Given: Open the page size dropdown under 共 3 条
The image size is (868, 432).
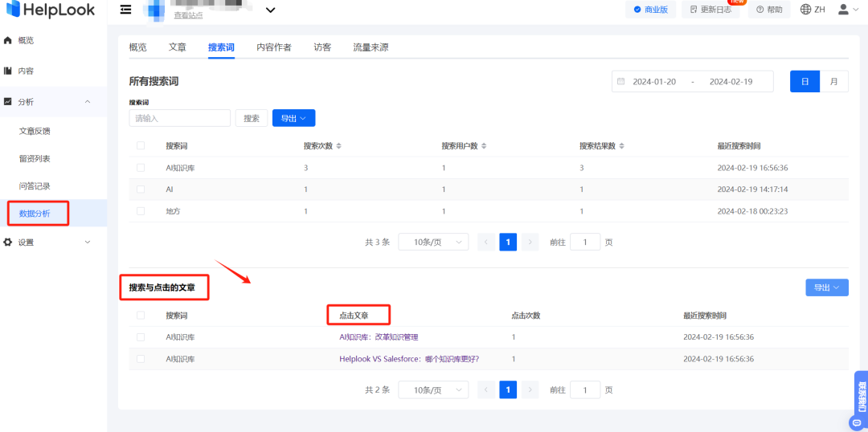Looking at the screenshot, I should pyautogui.click(x=433, y=242).
